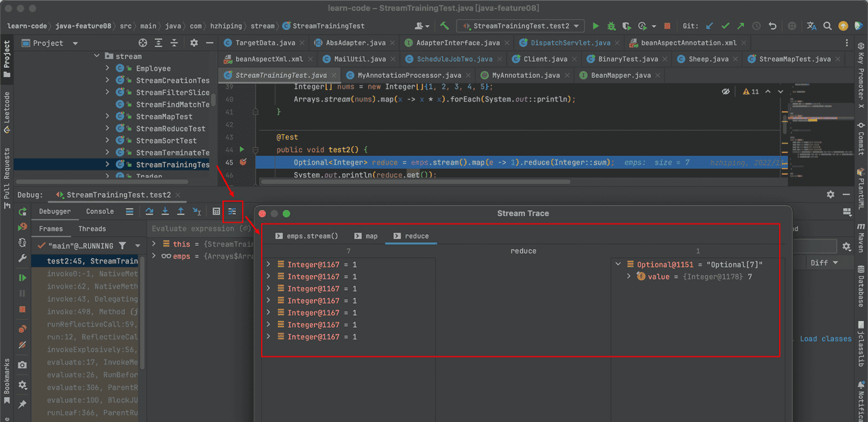Viewport: 868px width, 422px height.
Task: Click the Resume Program icon in debug sidebar
Action: tap(22, 278)
